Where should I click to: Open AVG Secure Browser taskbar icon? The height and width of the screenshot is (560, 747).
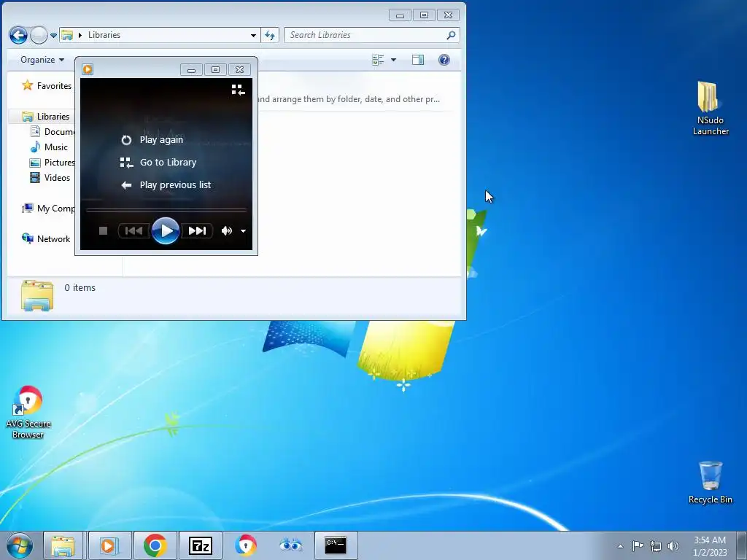pos(245,545)
